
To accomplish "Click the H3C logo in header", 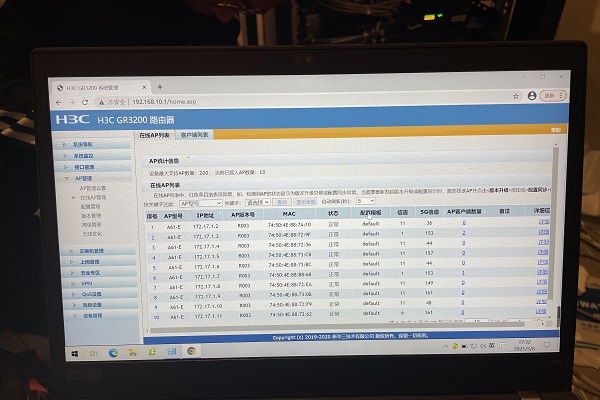I will click(73, 120).
